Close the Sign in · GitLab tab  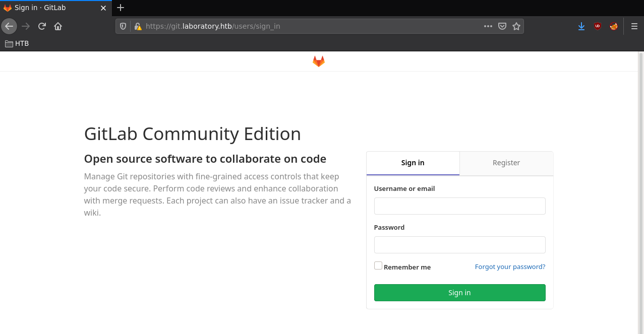103,8
